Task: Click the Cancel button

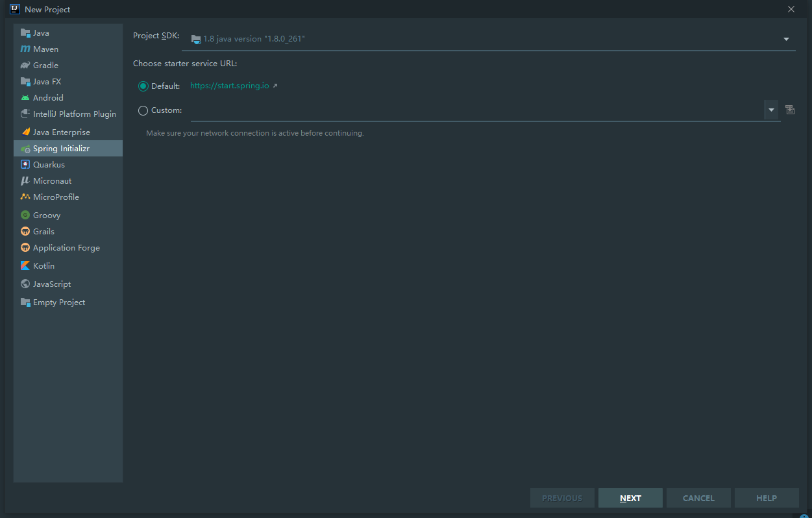Action: pyautogui.click(x=698, y=498)
